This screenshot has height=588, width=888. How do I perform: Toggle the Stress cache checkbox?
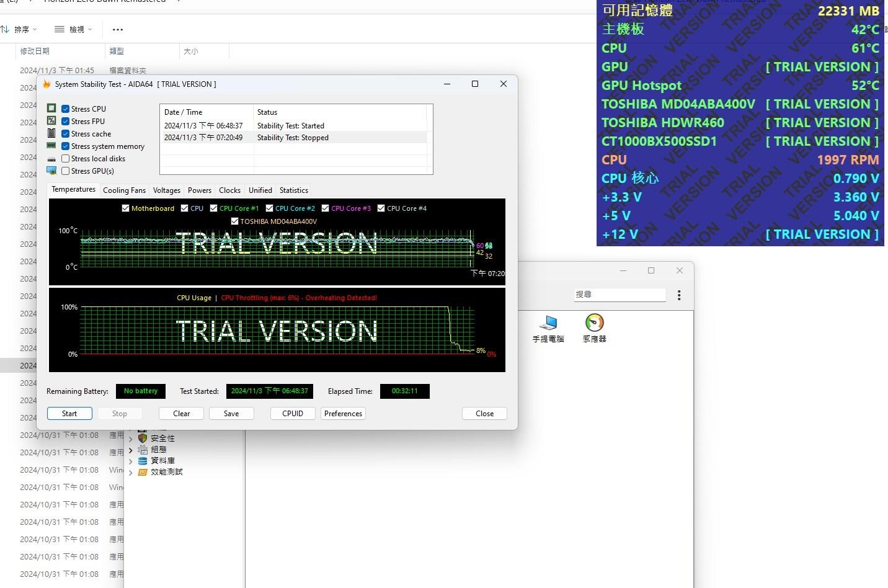click(65, 133)
